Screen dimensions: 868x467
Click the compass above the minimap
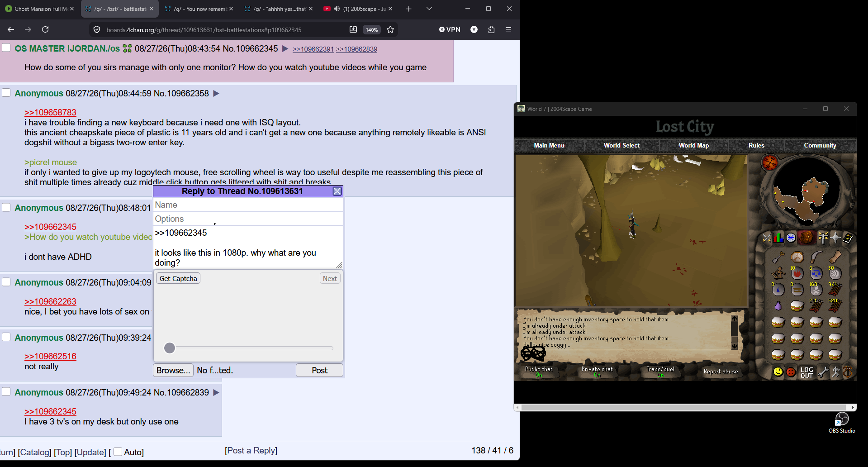click(x=770, y=162)
